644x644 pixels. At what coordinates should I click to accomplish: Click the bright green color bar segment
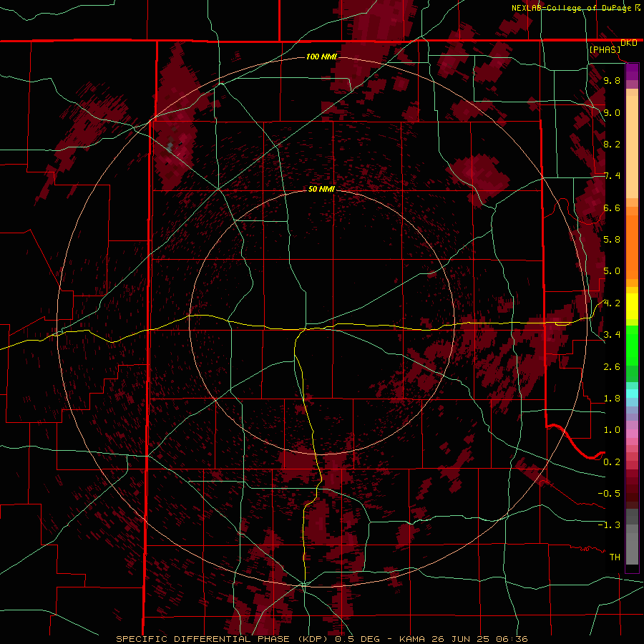click(x=632, y=346)
